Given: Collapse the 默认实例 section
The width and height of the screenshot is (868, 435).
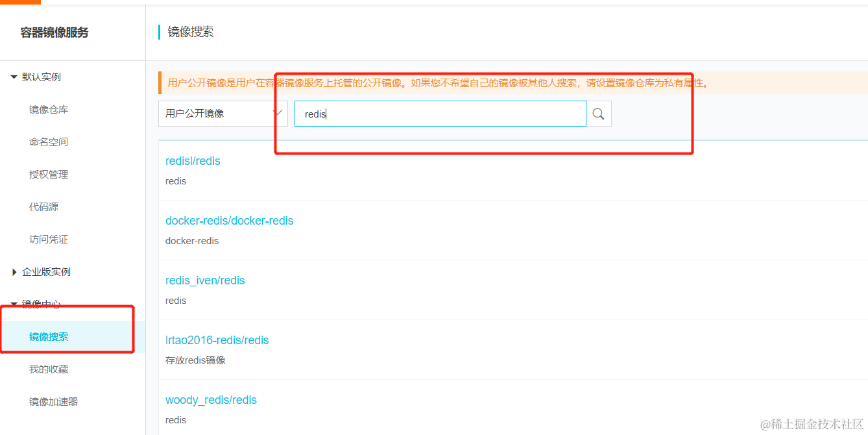Looking at the screenshot, I should tap(36, 77).
